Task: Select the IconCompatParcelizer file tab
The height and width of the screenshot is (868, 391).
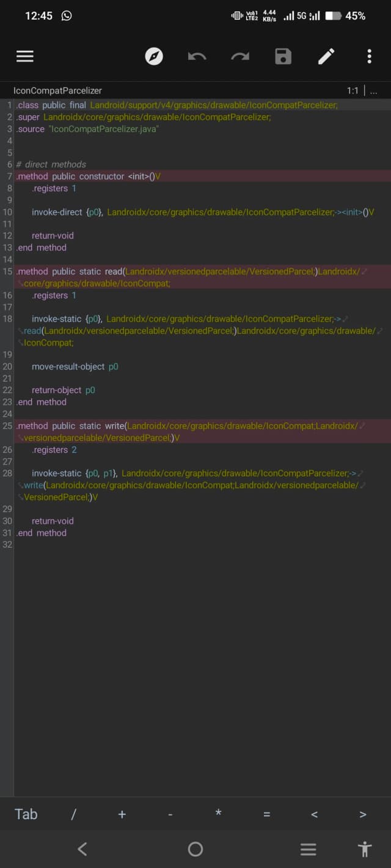Action: (57, 90)
